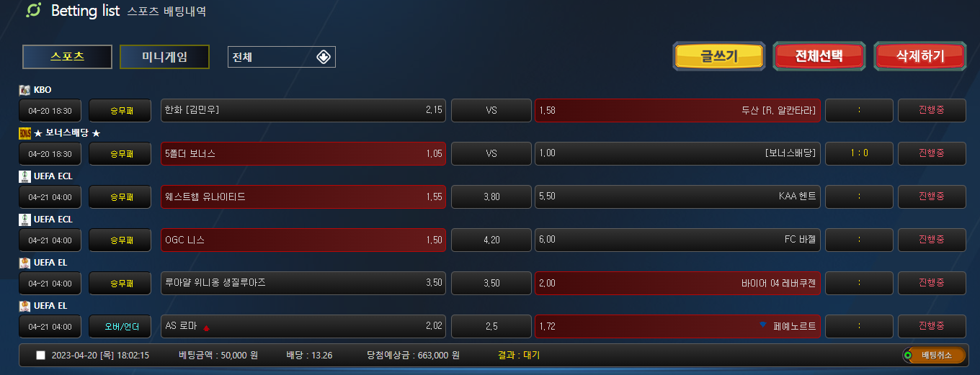Tick the checkbox beside 2023-04-20 bet slip
The image size is (980, 375).
pyautogui.click(x=40, y=356)
